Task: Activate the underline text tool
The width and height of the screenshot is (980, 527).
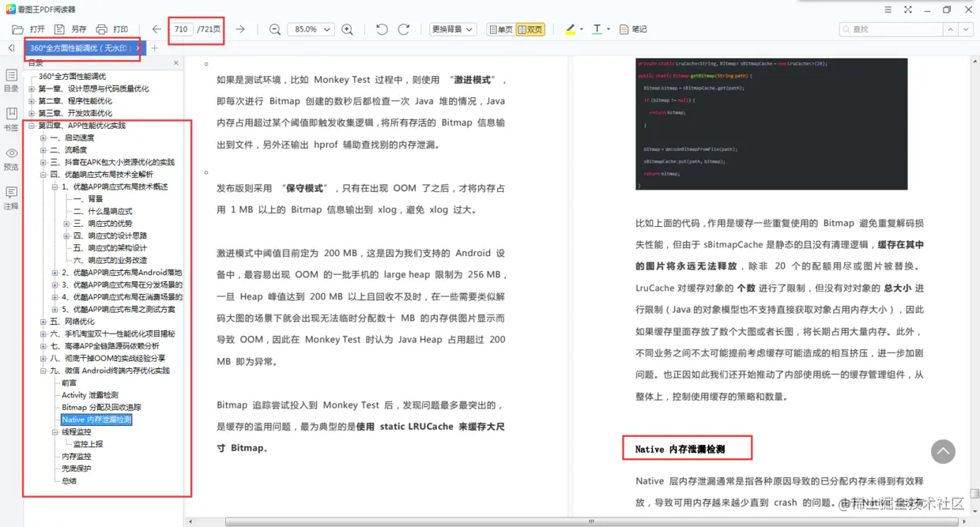Action: 597,29
